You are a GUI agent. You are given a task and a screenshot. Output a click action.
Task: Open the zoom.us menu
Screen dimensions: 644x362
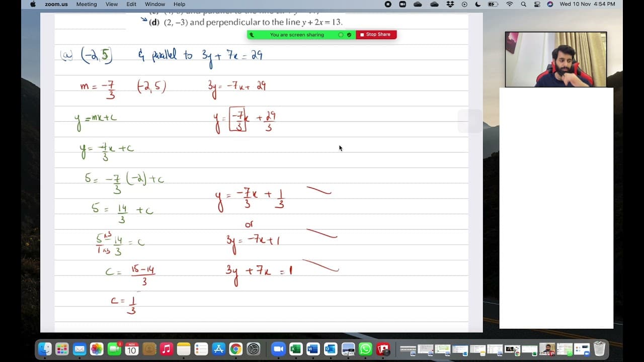pos(56,4)
